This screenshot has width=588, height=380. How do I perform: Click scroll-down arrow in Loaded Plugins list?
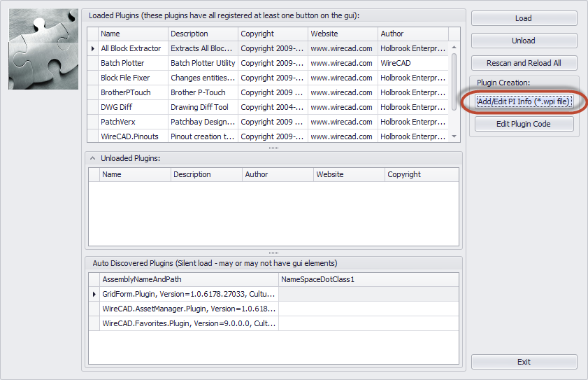(454, 136)
